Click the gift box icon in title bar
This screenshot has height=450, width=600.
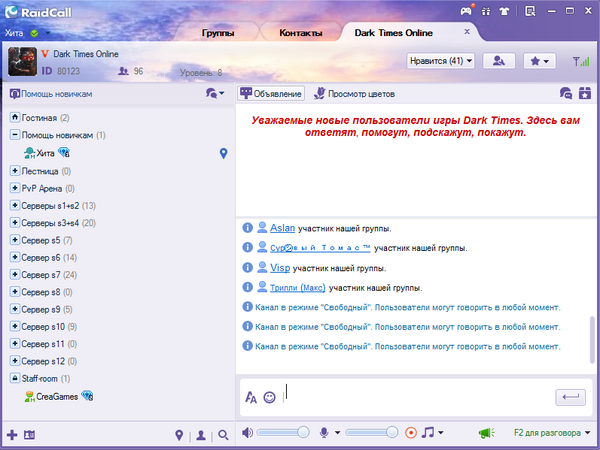click(x=486, y=11)
